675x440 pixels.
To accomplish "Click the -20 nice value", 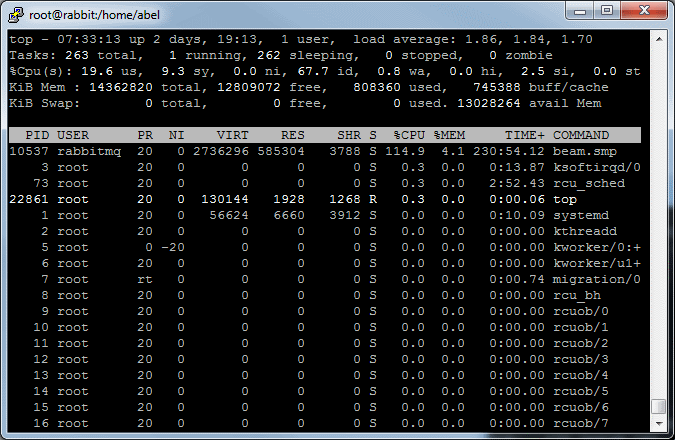I will 173,248.
